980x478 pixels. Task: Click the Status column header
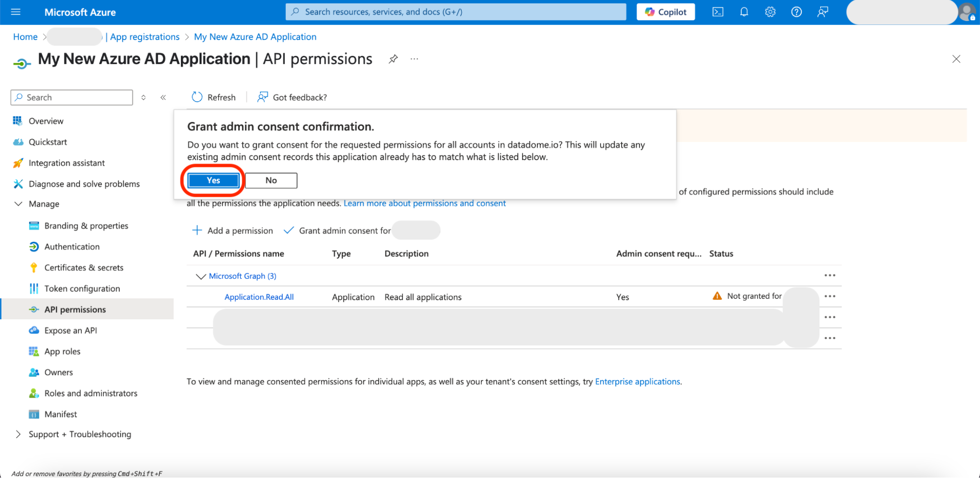click(x=721, y=254)
